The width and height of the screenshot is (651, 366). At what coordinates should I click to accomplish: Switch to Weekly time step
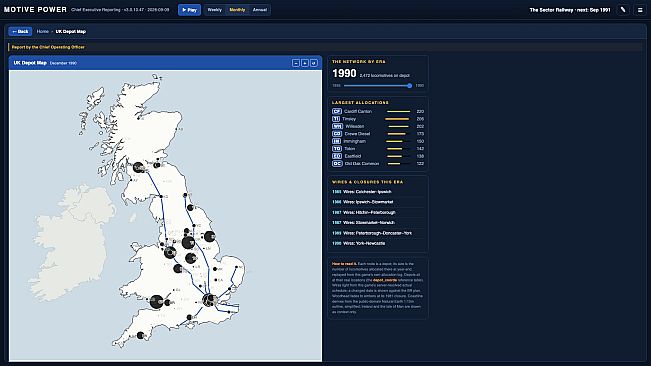click(x=215, y=10)
